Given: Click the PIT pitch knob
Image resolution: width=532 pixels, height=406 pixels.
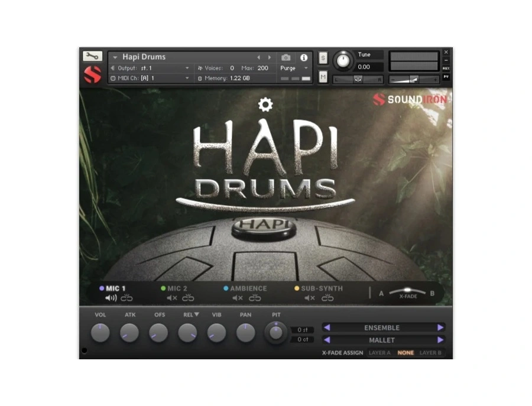Looking at the screenshot, I should tap(275, 333).
